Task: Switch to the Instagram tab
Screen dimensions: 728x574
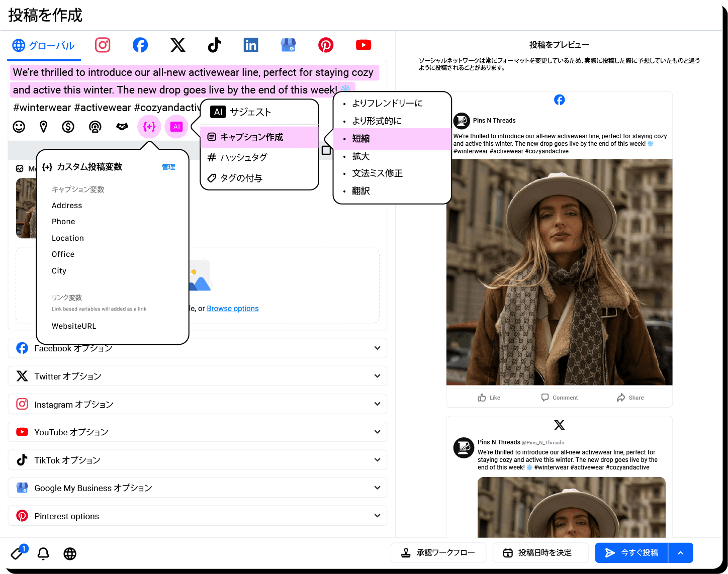Action: tap(103, 45)
